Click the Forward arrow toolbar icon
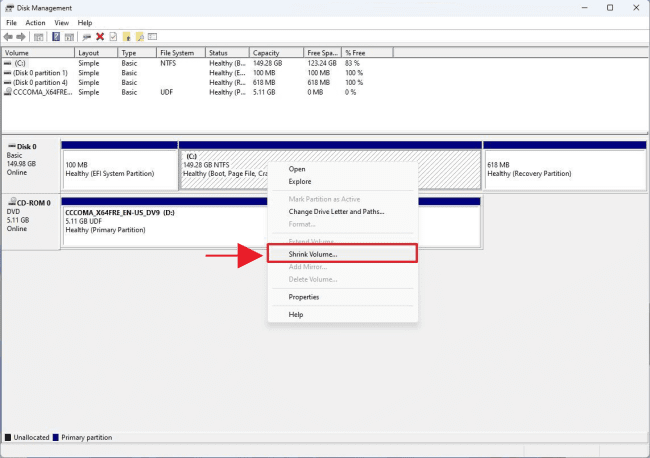Viewport: 650px width, 458px height. tap(21, 36)
